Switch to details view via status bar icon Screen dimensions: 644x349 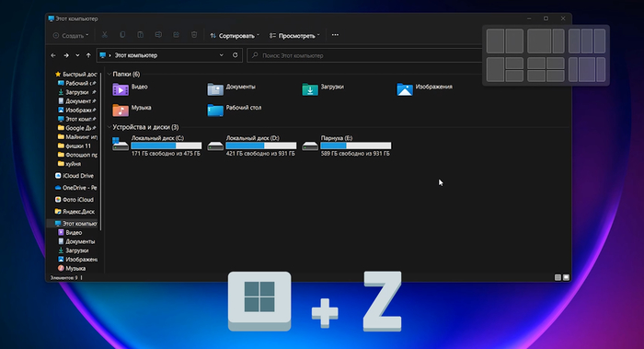tap(558, 277)
